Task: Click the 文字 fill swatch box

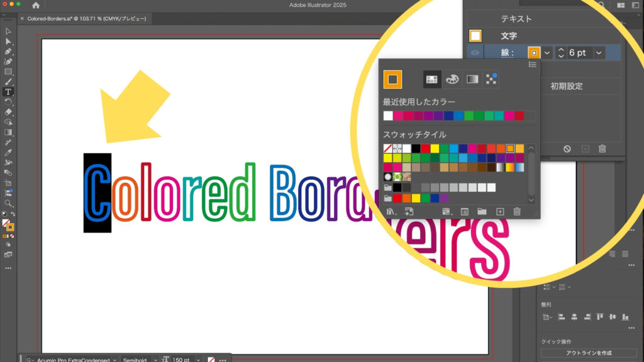Action: click(x=475, y=36)
